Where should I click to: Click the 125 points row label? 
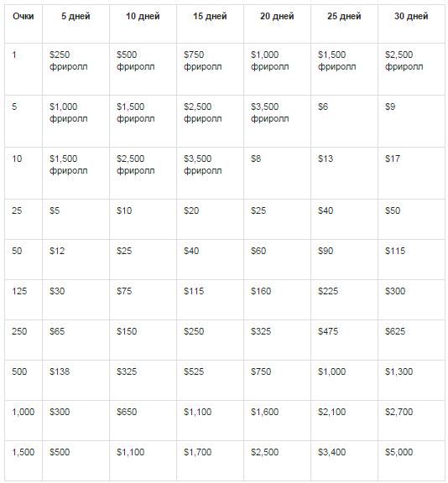[23, 299]
